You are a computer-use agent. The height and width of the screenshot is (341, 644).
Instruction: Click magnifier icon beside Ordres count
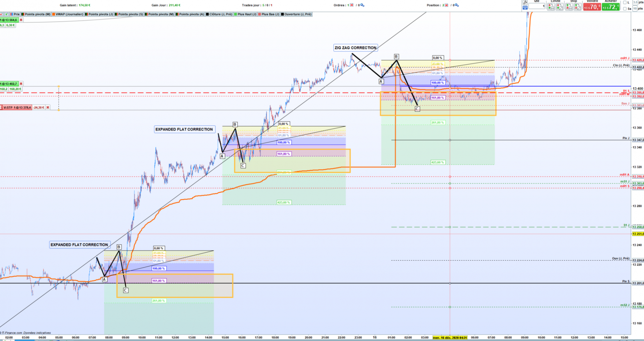[x=362, y=5]
